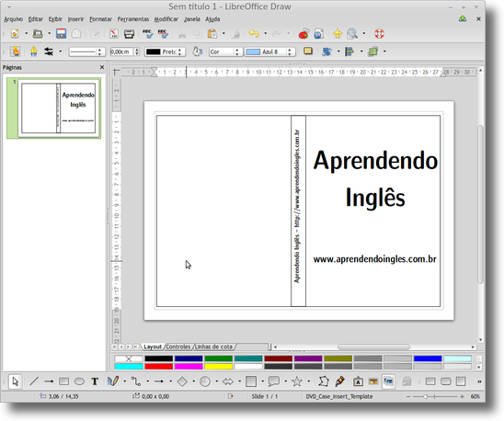
Task: Toggle automatic spell checking icon
Action: [x=164, y=33]
